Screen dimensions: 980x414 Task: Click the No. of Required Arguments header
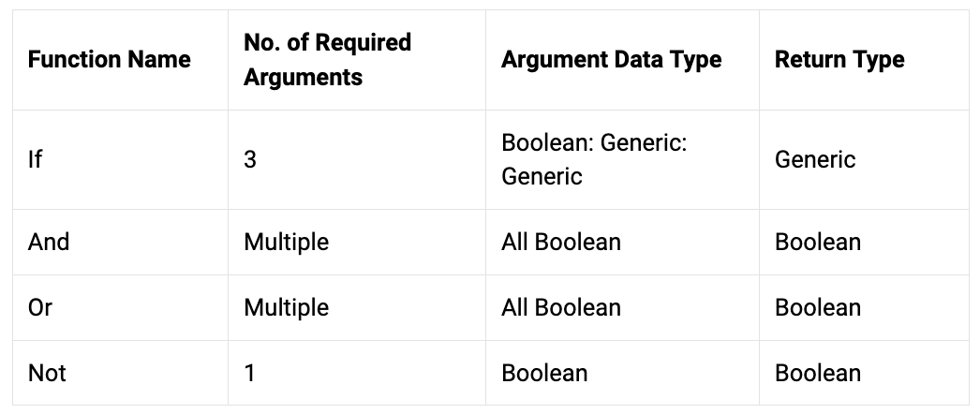pyautogui.click(x=328, y=60)
